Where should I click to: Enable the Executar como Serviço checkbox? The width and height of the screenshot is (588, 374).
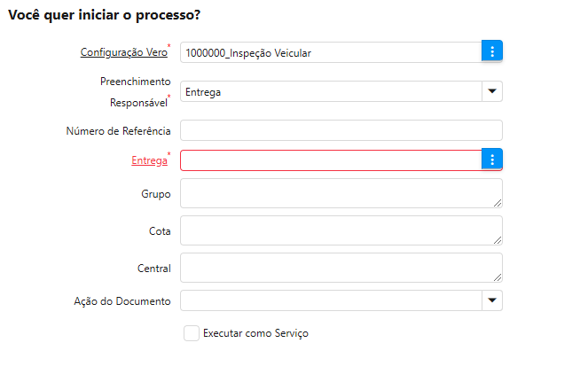(x=192, y=333)
